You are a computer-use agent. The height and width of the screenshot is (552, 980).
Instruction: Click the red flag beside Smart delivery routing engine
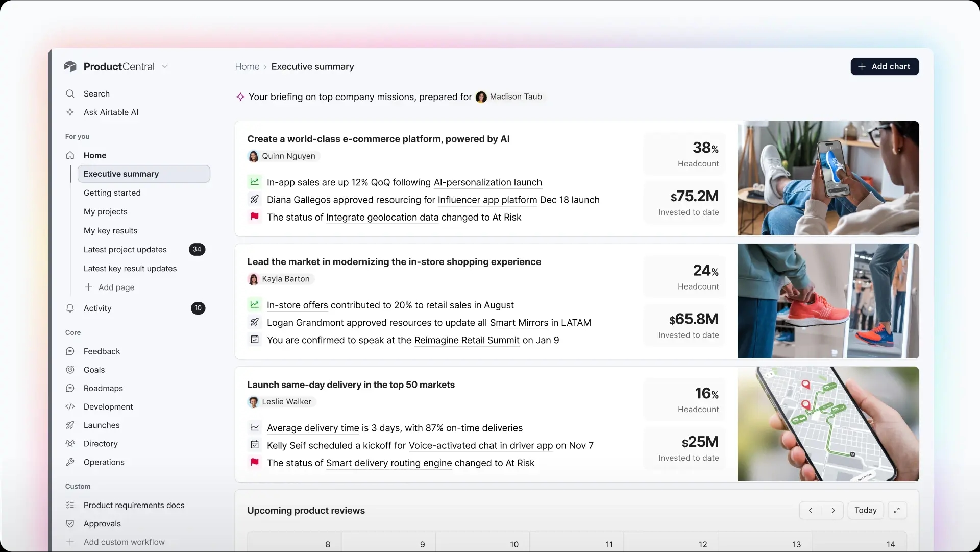(x=254, y=462)
